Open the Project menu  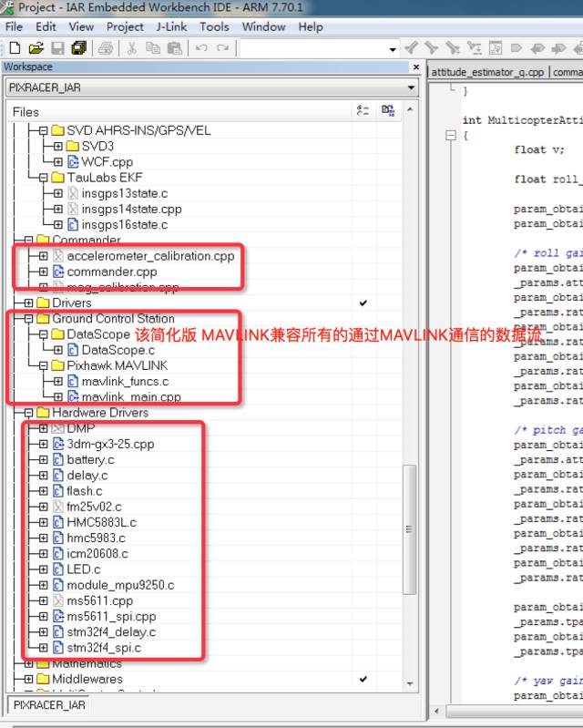[x=125, y=26]
